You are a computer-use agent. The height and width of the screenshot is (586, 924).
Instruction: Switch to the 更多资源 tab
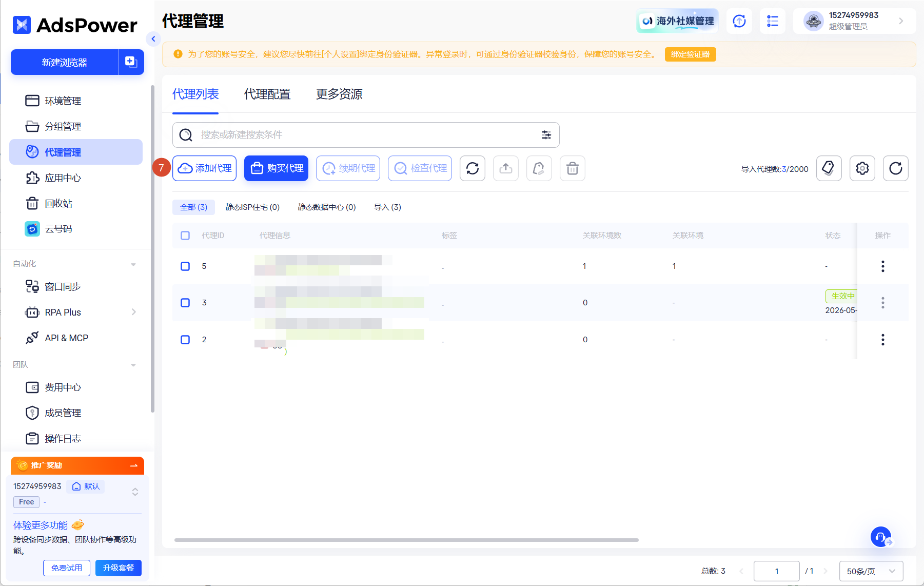(x=339, y=94)
